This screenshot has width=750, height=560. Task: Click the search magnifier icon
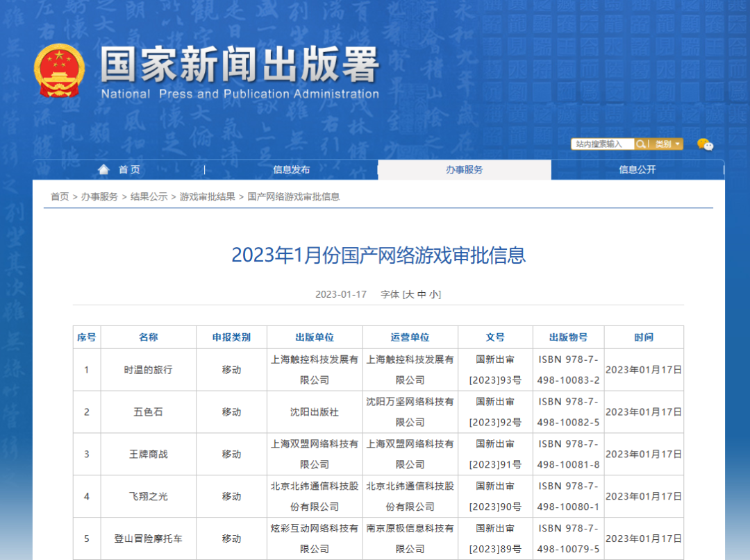click(640, 144)
